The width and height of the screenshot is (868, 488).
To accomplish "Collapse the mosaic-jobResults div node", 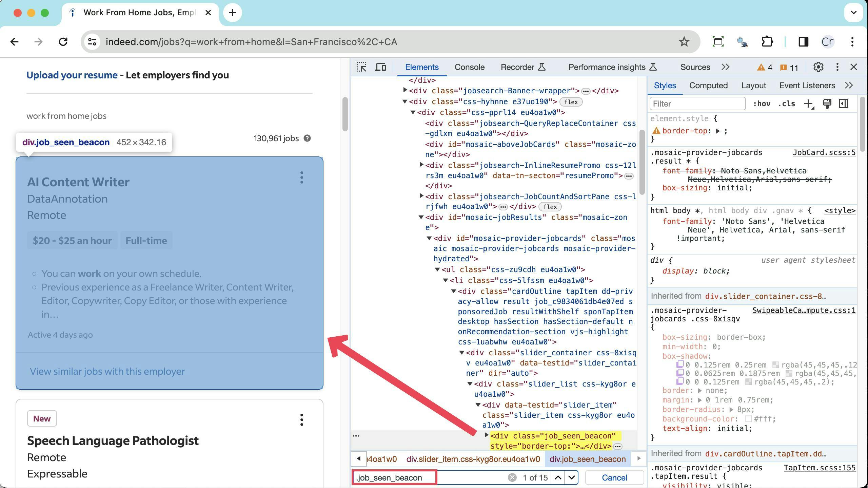I will coord(421,217).
